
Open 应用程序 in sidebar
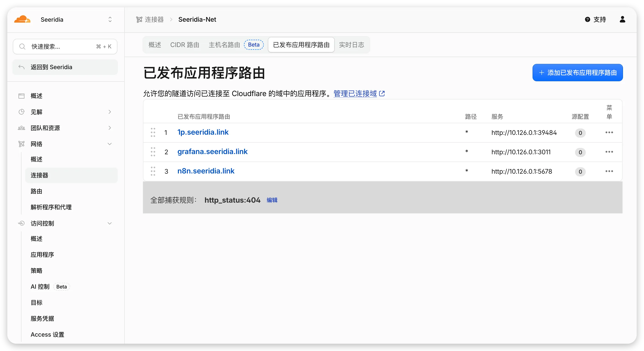click(42, 255)
